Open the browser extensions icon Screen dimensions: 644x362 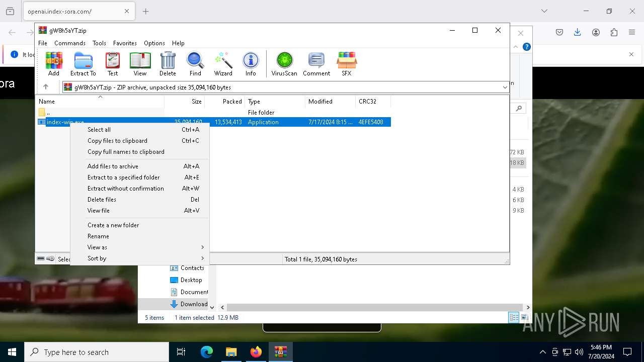(614, 32)
